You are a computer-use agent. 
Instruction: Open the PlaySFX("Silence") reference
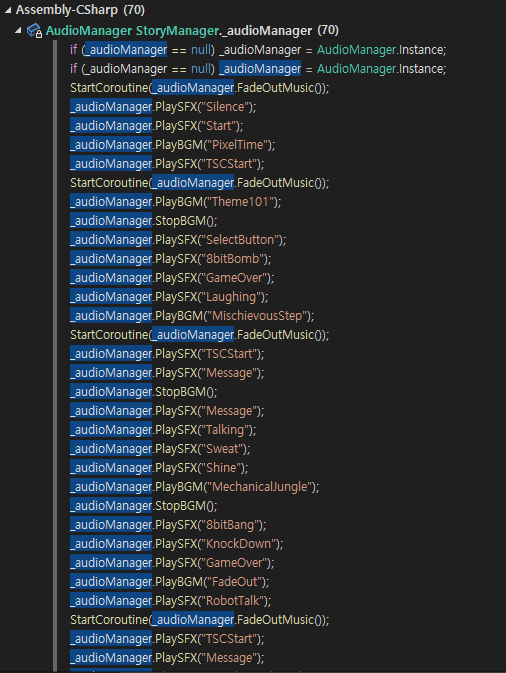163,107
